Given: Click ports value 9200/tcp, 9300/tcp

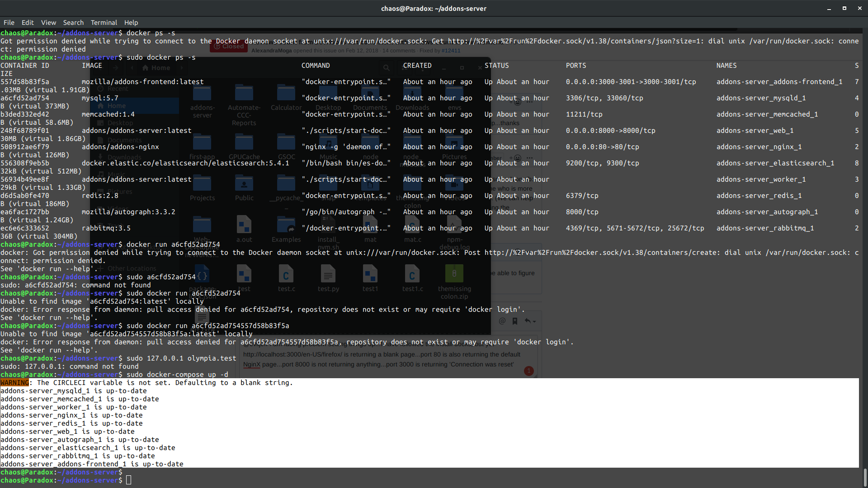Looking at the screenshot, I should [603, 163].
